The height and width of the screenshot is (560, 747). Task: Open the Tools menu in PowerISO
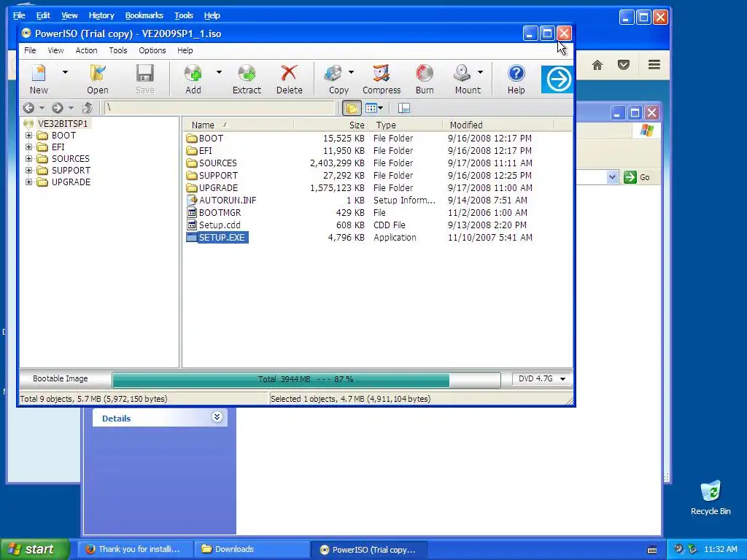pos(117,50)
